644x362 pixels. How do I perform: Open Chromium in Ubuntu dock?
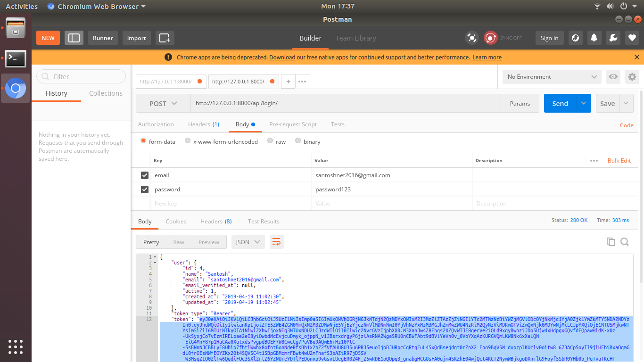click(x=16, y=88)
